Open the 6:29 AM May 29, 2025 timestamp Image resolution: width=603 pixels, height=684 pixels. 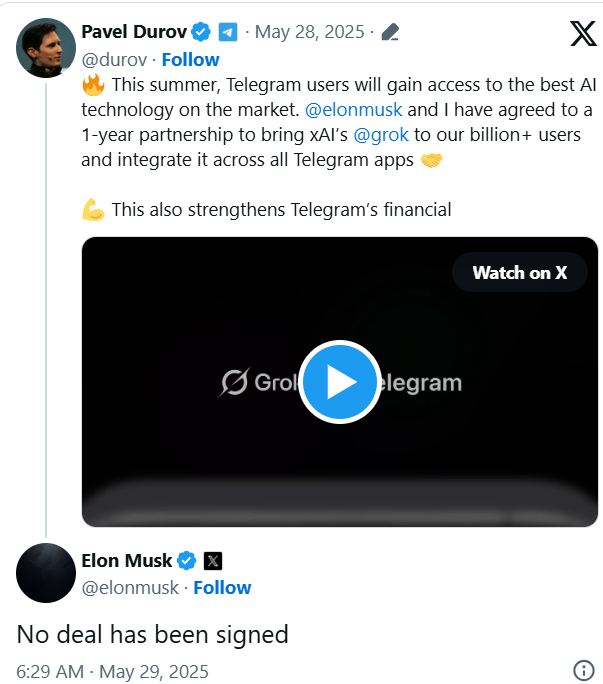point(112,671)
